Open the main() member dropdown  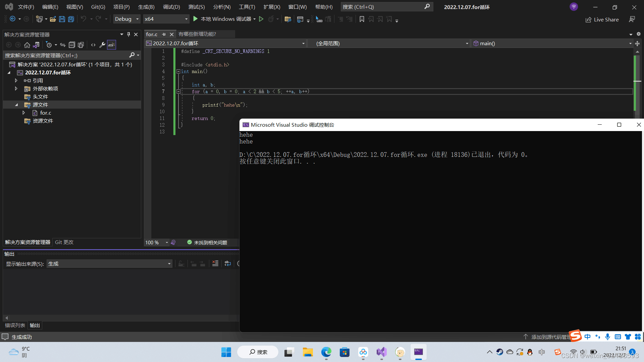(552, 43)
